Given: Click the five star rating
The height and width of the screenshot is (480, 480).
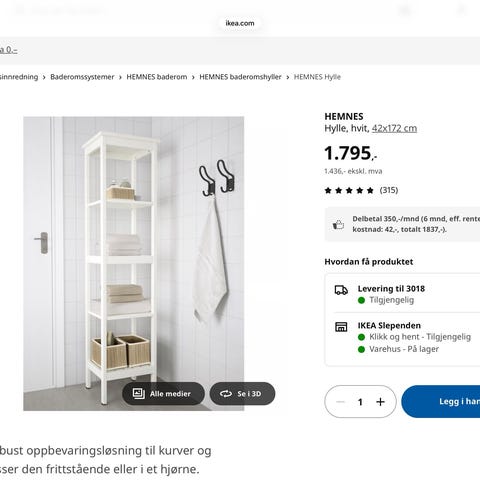Looking at the screenshot, I should click(349, 190).
